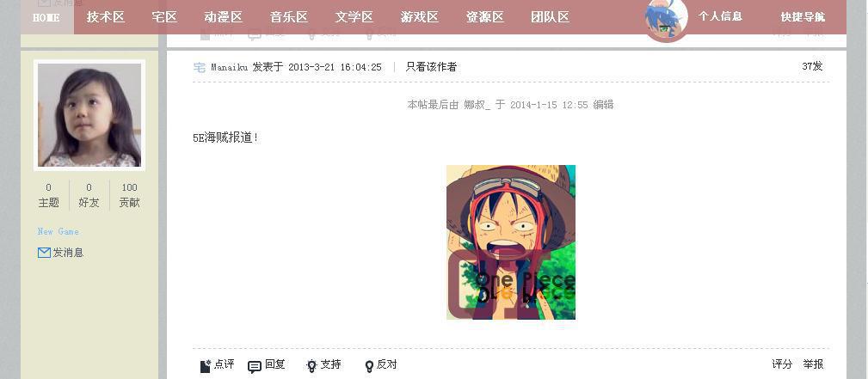The width and height of the screenshot is (868, 379).
Task: Click the 支持 support lightbulb icon
Action: [311, 366]
